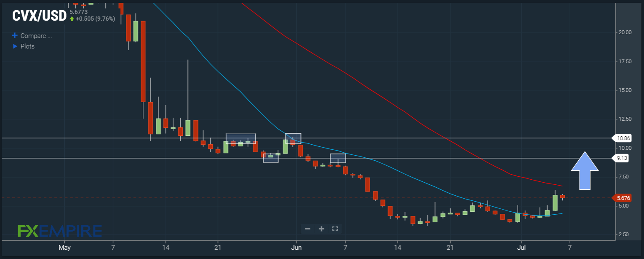Click the CVX/USD symbol title
The width and height of the screenshot is (644, 259).
(x=39, y=16)
